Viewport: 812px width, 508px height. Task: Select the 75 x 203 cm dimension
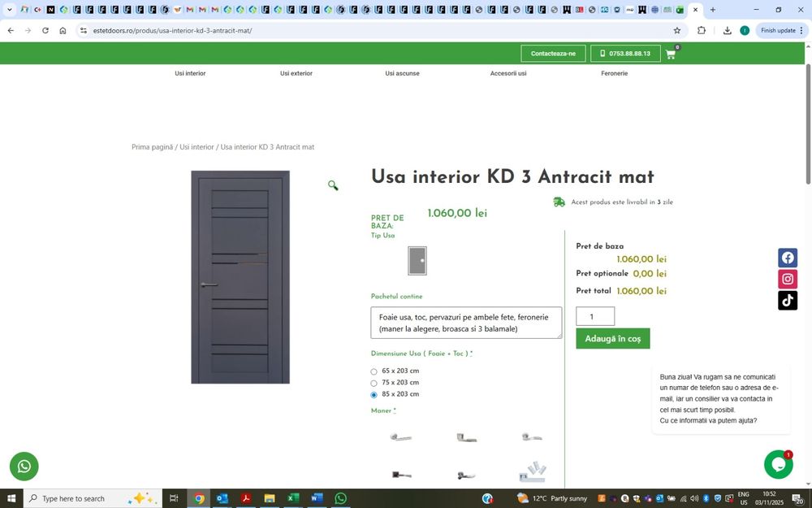tap(374, 383)
